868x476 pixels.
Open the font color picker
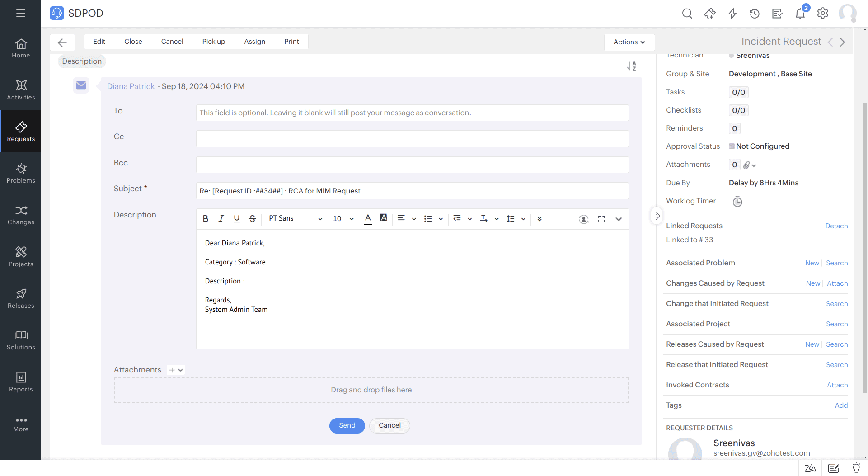pos(368,219)
